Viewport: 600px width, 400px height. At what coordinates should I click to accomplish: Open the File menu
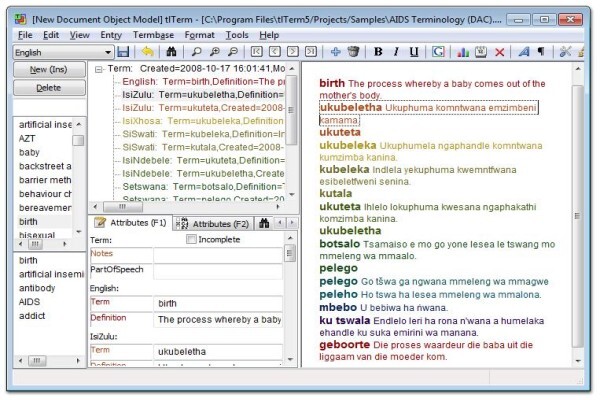tap(25, 35)
